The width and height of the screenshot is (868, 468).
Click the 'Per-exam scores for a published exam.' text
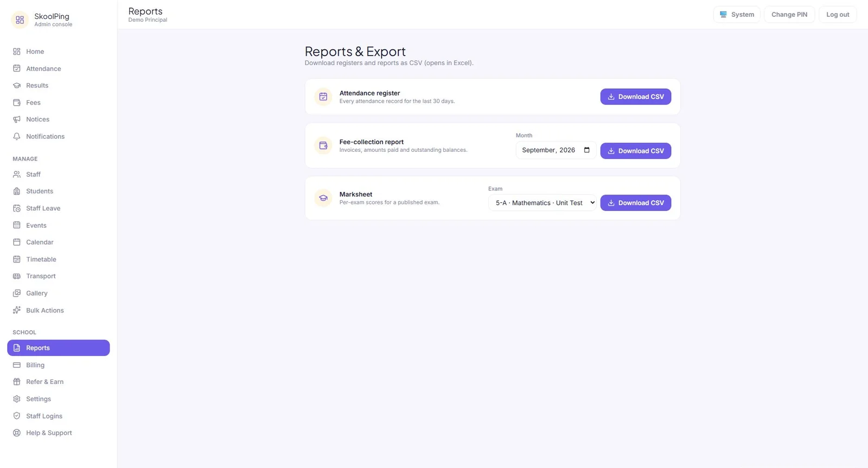(x=390, y=202)
